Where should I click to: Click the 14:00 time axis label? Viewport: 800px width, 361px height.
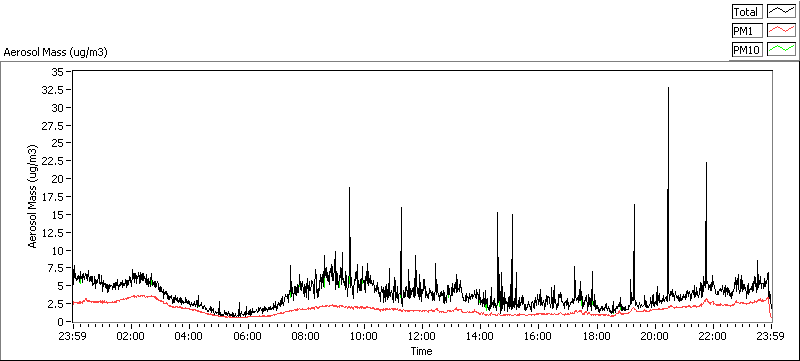point(480,336)
